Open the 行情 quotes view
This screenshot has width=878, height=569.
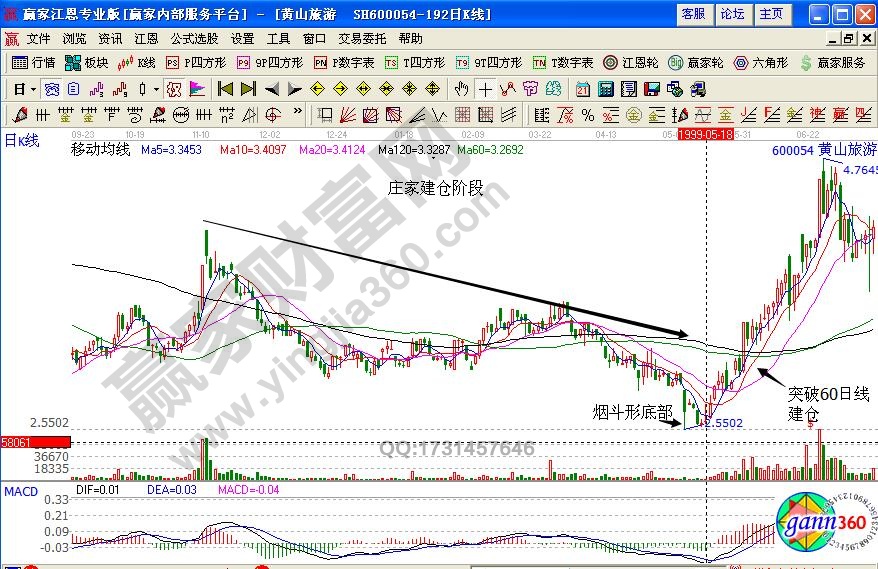pos(34,63)
